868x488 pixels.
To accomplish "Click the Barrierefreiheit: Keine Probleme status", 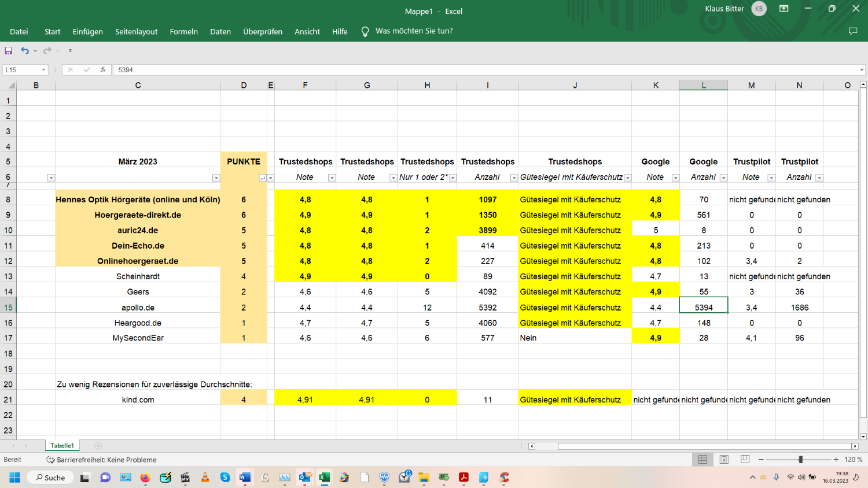I will tap(102, 460).
